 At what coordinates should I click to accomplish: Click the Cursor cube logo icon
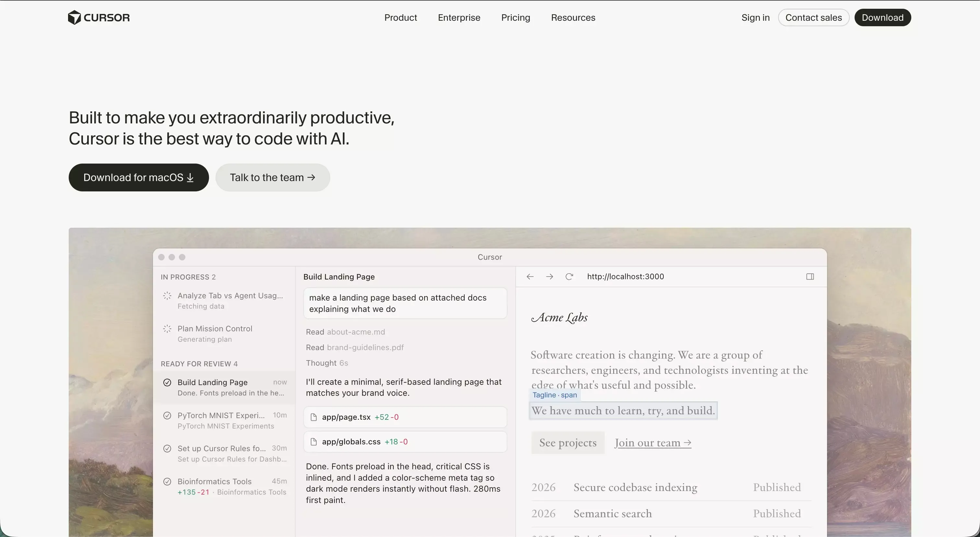74,17
